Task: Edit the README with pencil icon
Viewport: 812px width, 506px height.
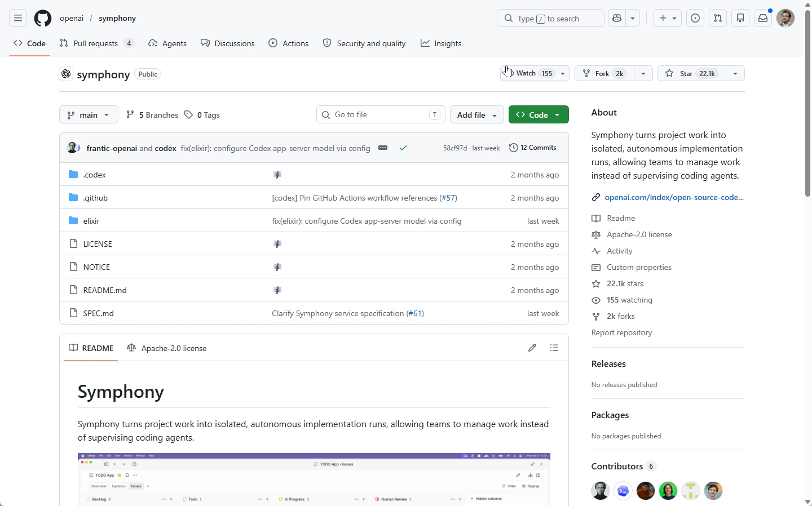Action: [532, 348]
